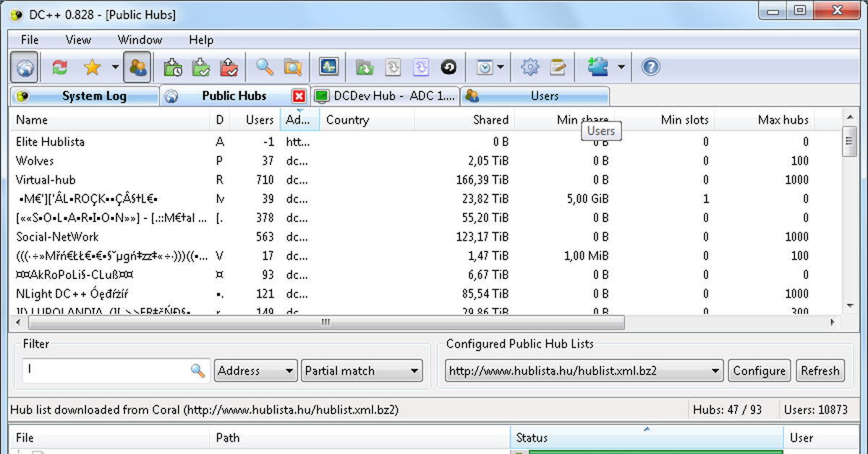Open Search with the magnifying glass icon
Screen dimensions: 868x454
click(x=265, y=68)
